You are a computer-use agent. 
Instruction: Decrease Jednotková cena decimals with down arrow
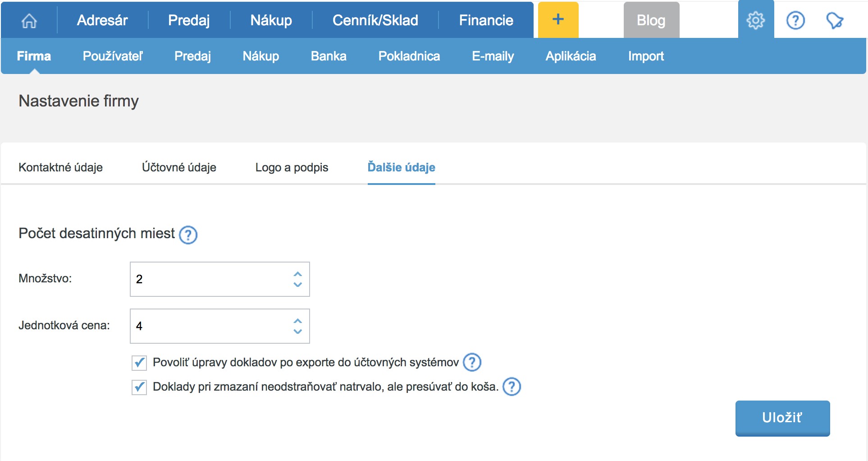[x=297, y=332]
